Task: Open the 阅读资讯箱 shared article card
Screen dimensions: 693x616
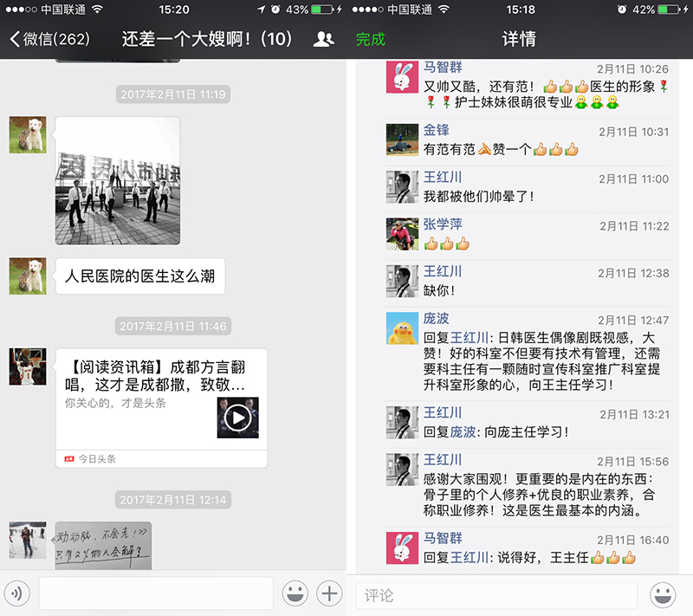Action: click(x=161, y=407)
